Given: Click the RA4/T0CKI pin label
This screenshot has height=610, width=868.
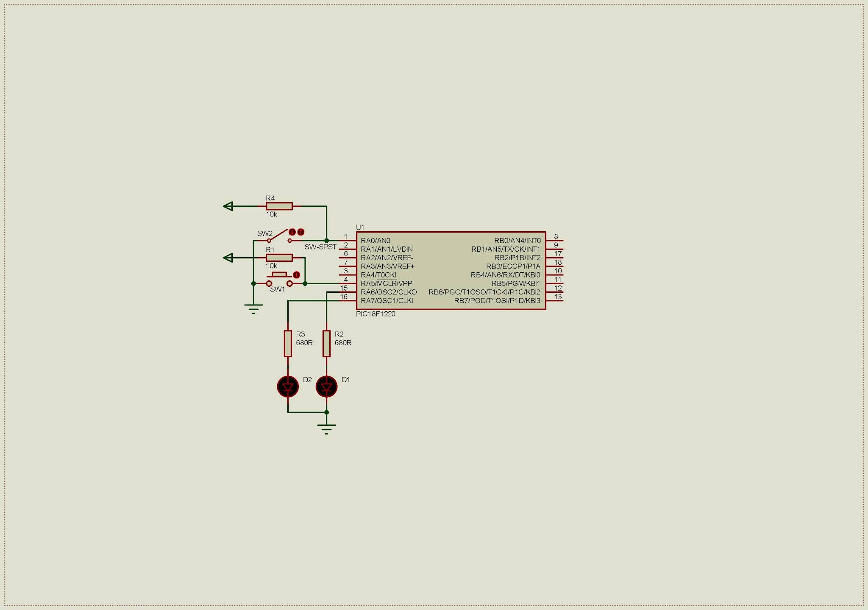Looking at the screenshot, I should click(x=378, y=275).
